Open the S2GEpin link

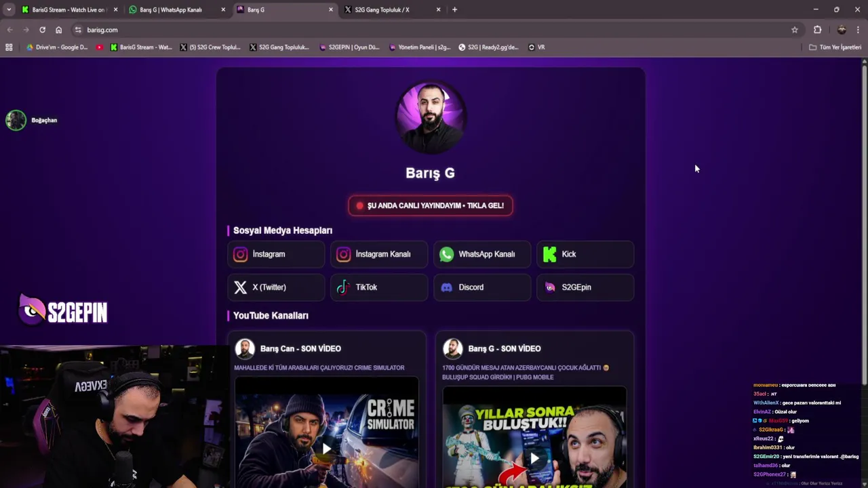point(585,287)
